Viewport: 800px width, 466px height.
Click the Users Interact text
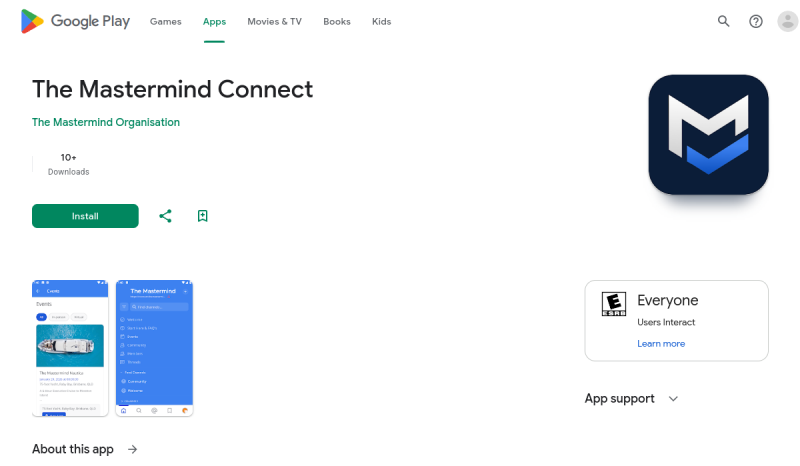666,323
